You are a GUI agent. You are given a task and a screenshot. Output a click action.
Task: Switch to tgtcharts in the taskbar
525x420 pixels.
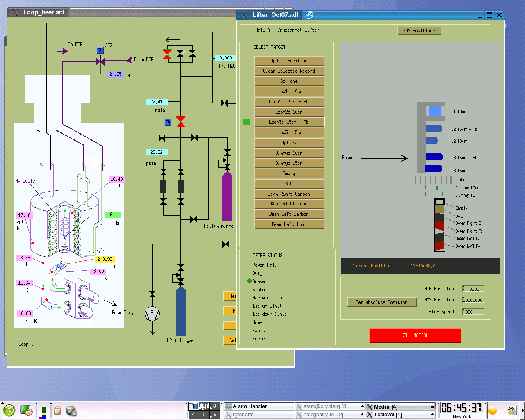pos(259,415)
